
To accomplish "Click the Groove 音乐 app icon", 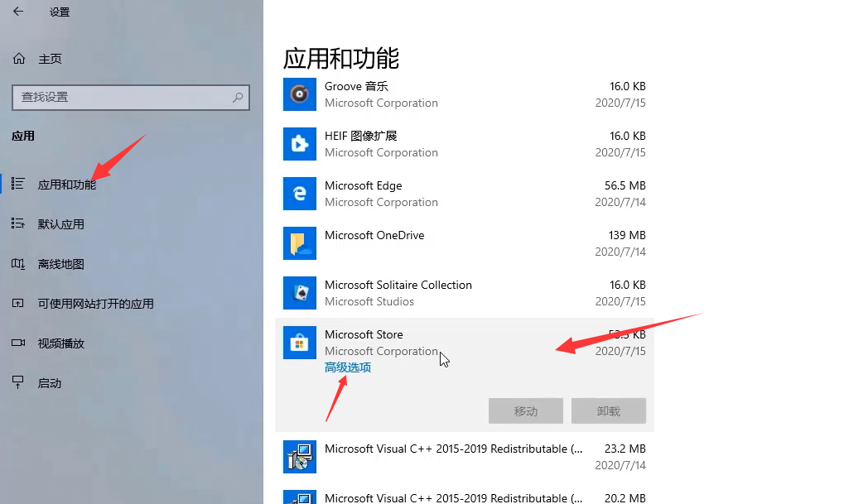I will (x=299, y=94).
